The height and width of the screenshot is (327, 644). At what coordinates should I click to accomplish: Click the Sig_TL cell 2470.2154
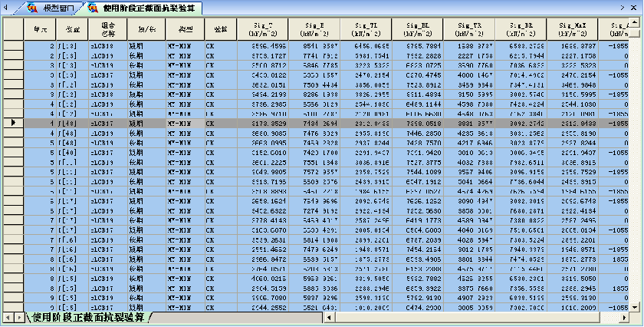[366, 75]
